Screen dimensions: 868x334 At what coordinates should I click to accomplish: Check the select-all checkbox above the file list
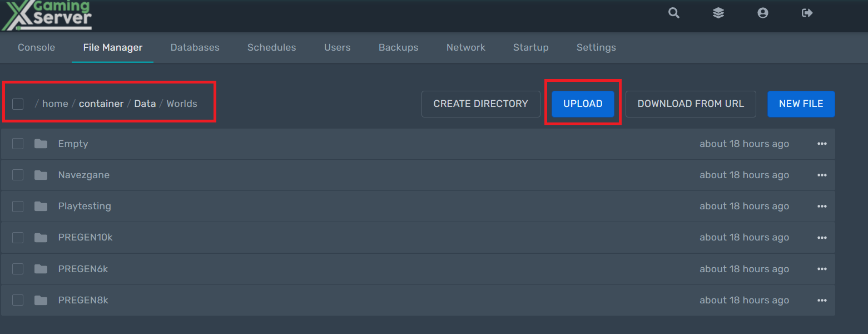point(17,104)
